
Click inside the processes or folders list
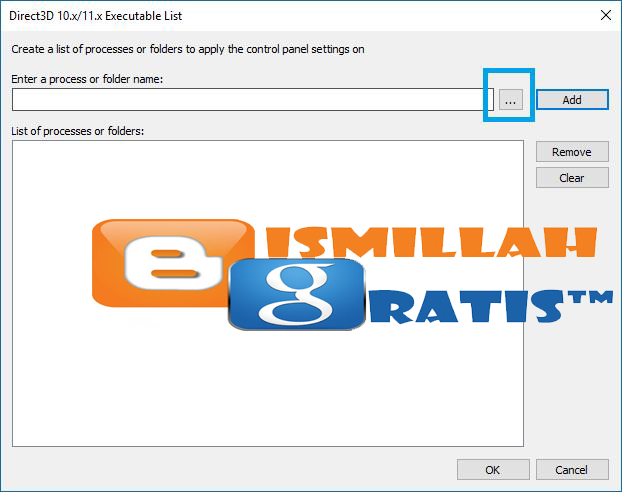click(268, 293)
